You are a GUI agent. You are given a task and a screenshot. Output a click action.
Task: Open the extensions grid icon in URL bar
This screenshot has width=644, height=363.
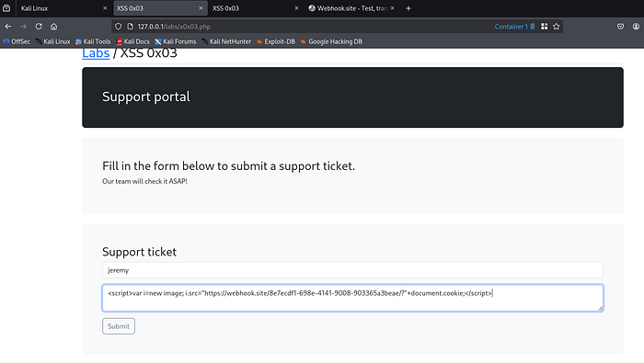(x=545, y=27)
